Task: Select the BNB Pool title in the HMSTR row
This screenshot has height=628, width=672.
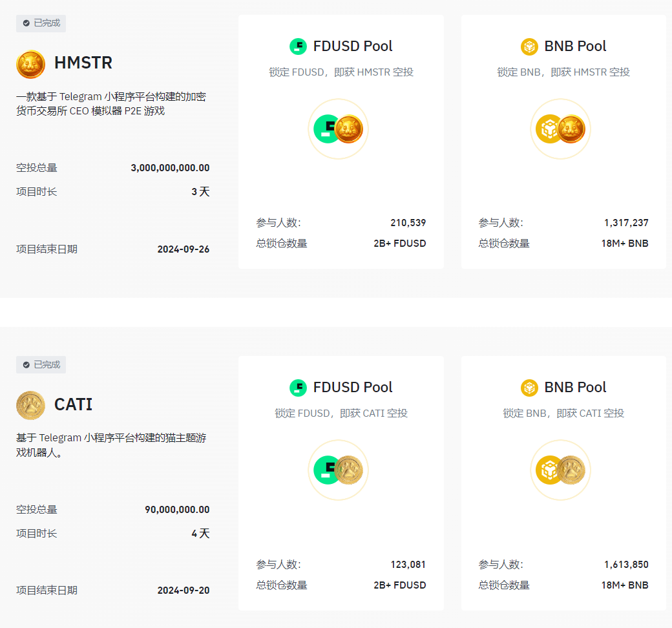Action: 575,47
